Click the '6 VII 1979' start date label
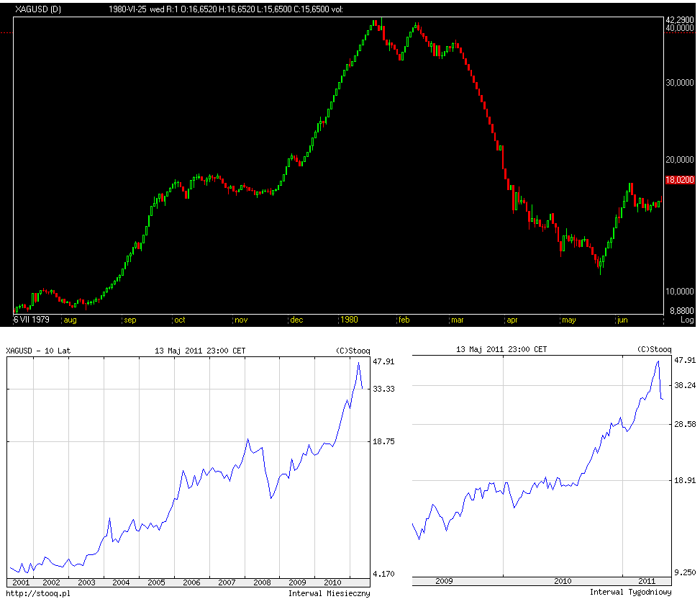700x599 pixels. tap(32, 320)
